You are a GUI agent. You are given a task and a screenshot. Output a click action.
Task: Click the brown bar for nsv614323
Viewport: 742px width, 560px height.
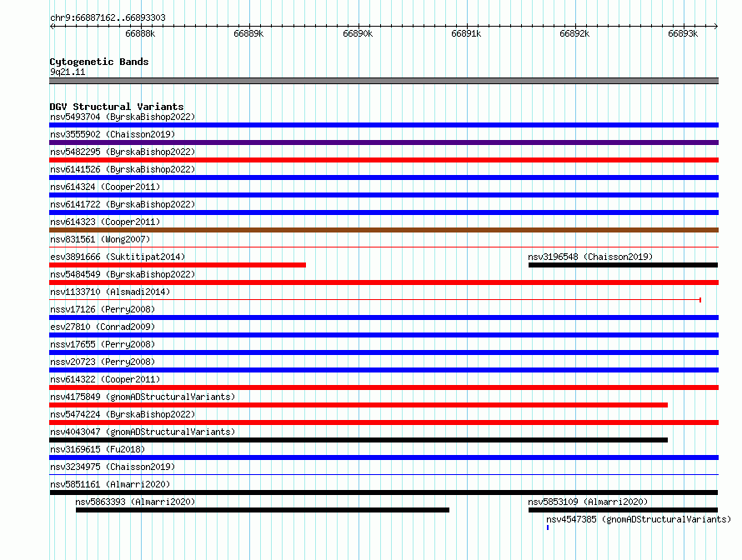pyautogui.click(x=384, y=230)
